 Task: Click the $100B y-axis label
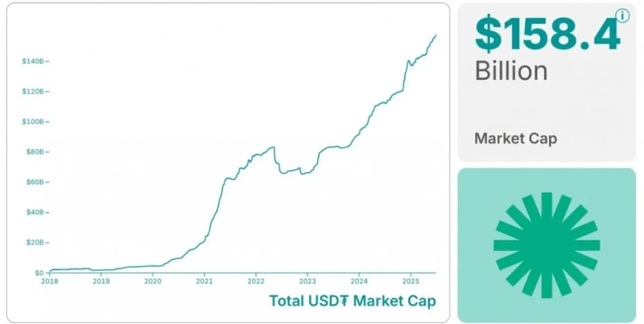[32, 122]
